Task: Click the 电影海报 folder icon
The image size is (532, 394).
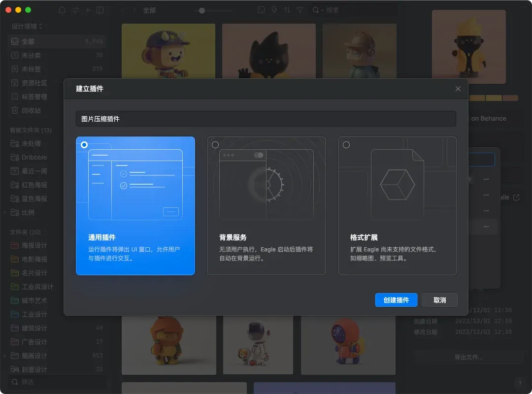Action: 15,259
